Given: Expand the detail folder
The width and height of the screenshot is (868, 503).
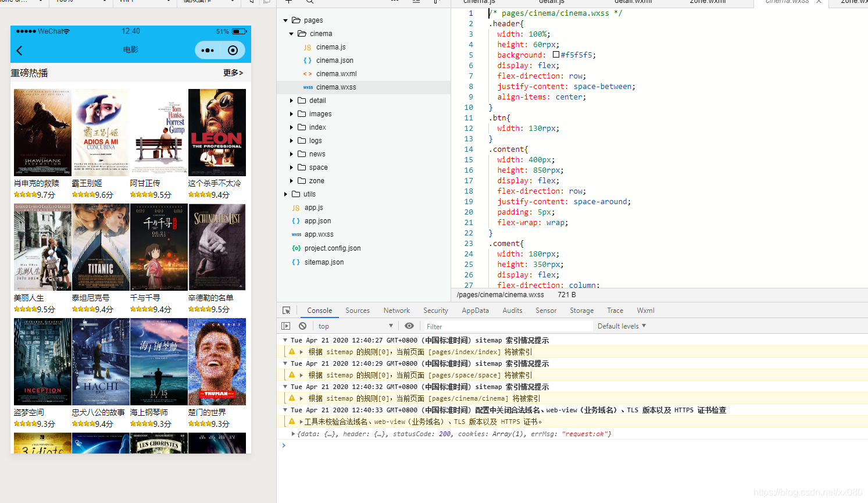Looking at the screenshot, I should pos(291,101).
